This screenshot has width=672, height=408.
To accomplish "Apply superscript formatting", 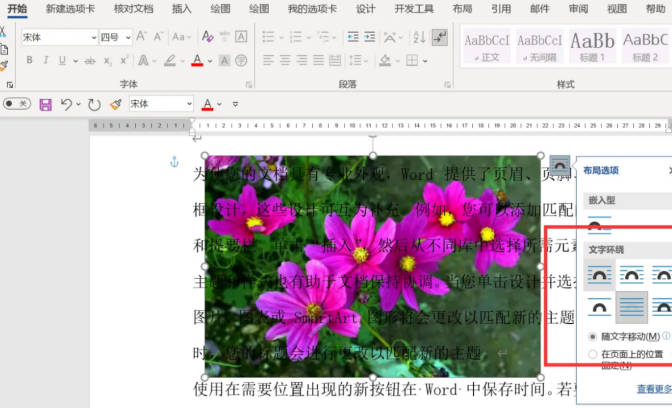I will pyautogui.click(x=124, y=61).
